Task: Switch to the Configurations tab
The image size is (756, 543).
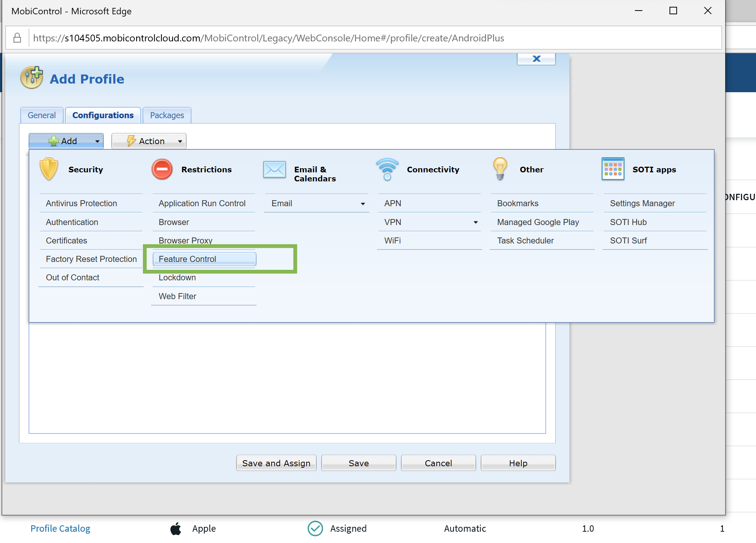Action: pyautogui.click(x=103, y=115)
